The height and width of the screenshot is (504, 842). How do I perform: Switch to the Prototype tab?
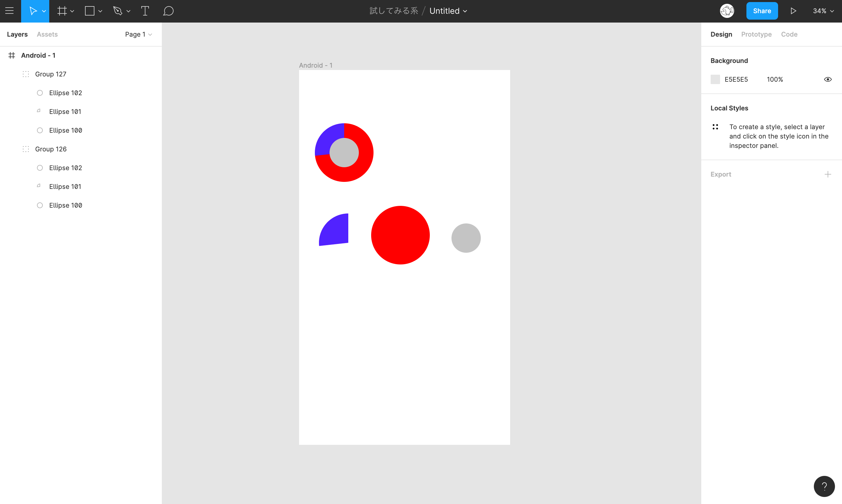[x=756, y=34]
